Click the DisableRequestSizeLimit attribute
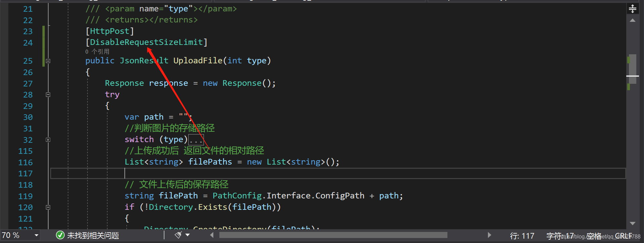This screenshot has height=243, width=644. [146, 42]
